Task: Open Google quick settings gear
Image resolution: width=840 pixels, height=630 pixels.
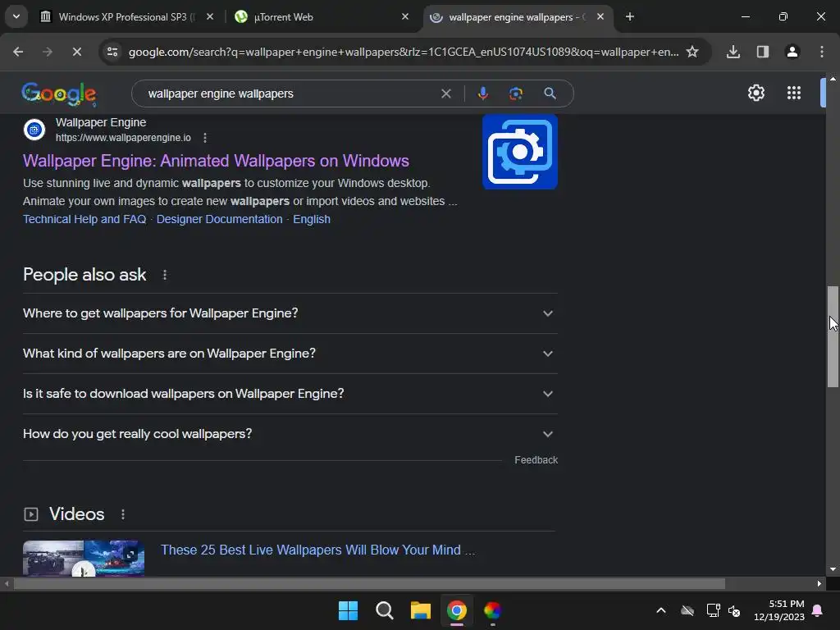Action: point(756,94)
